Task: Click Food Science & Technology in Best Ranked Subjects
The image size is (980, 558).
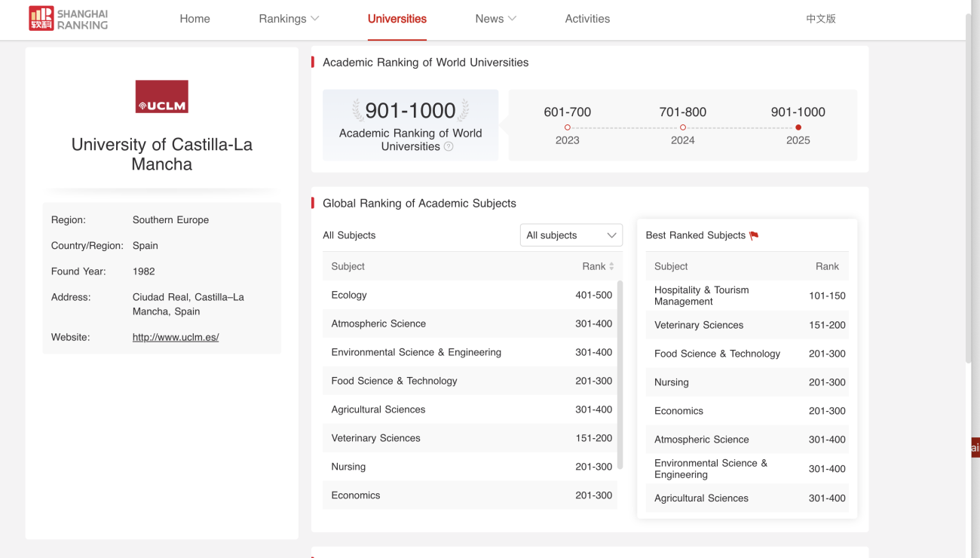Action: pos(747,354)
